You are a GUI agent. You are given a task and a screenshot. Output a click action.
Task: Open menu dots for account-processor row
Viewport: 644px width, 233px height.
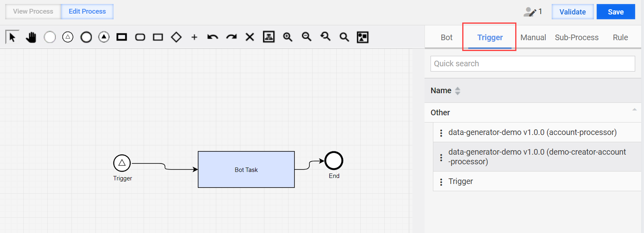point(441,133)
